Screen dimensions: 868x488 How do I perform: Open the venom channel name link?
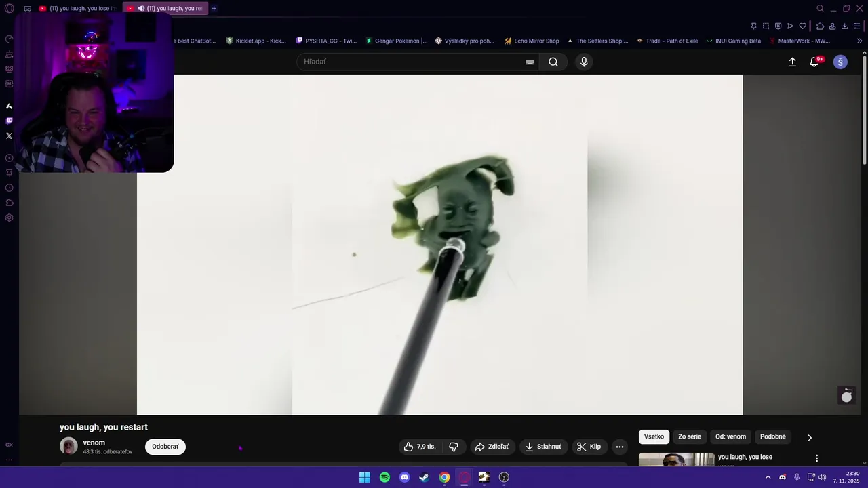pyautogui.click(x=94, y=443)
